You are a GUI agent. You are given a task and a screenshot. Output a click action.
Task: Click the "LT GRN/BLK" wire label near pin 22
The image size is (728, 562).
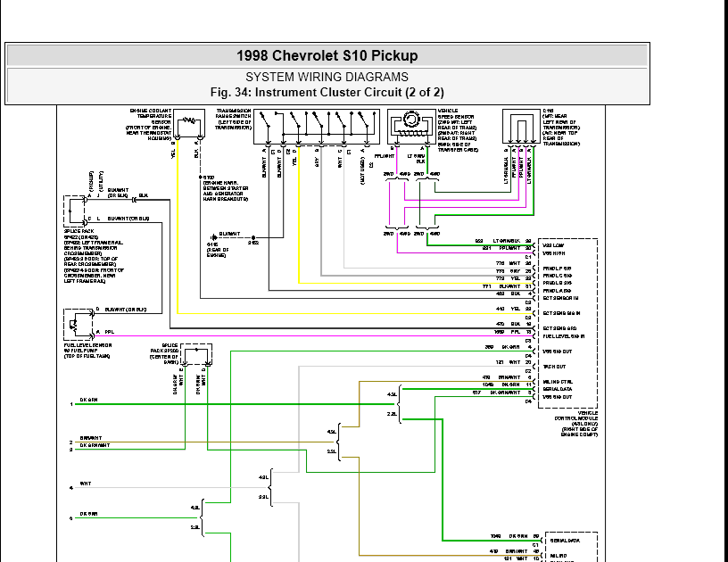click(x=507, y=242)
